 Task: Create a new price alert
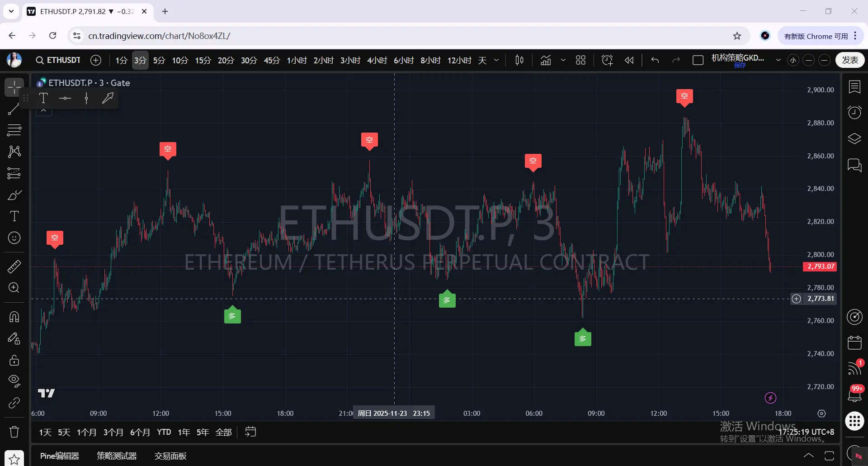[x=607, y=60]
